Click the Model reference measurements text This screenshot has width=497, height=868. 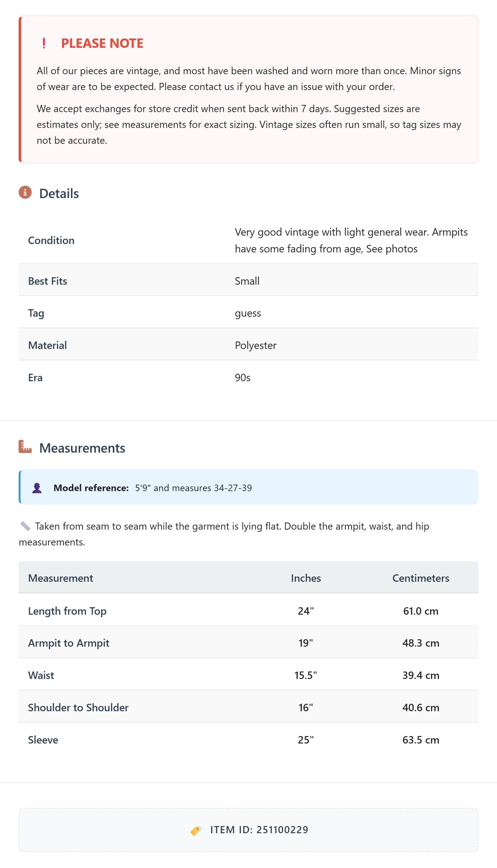(194, 488)
